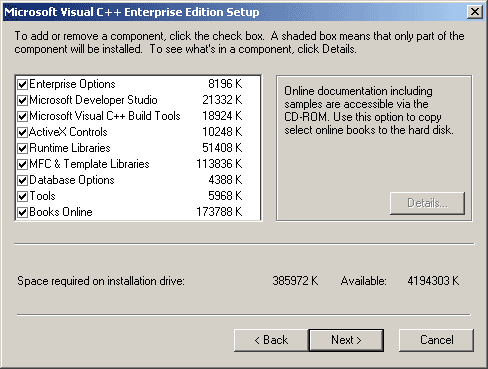488x369 pixels.
Task: Toggle Microsoft Visual C++ Build Tools checkbox
Action: [x=22, y=116]
